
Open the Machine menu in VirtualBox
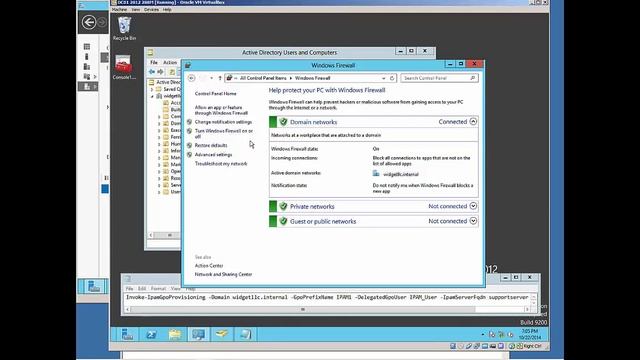(x=119, y=9)
